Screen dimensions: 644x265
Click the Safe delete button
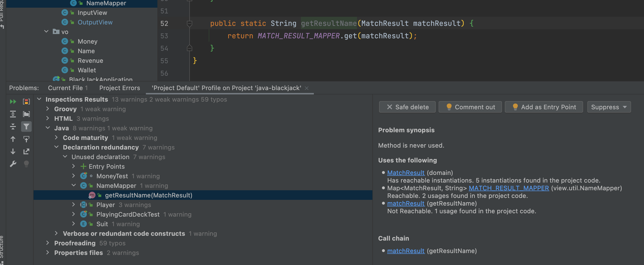407,107
